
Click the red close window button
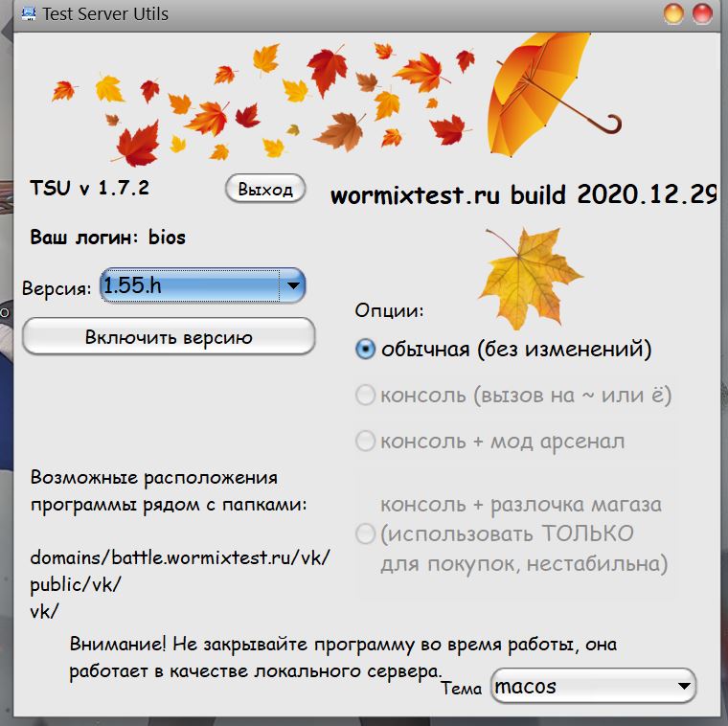click(x=702, y=13)
